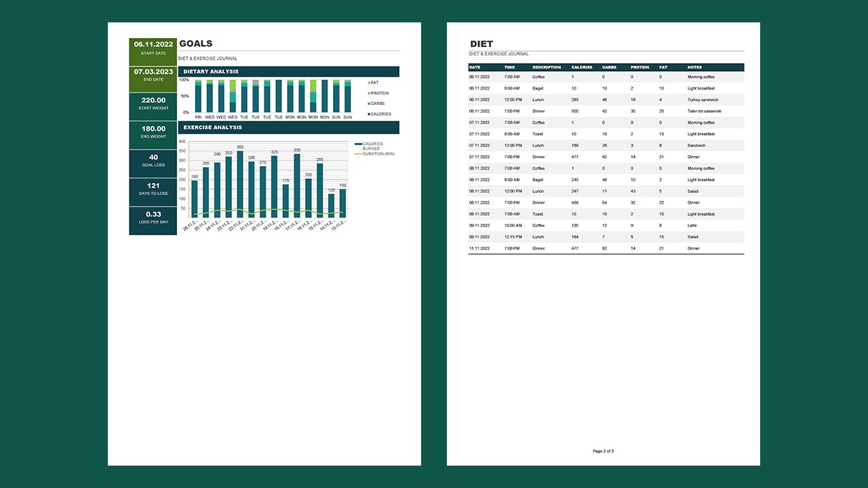868x488 pixels.
Task: Select the DIETARY ANALYSIS section header
Action: click(212, 71)
